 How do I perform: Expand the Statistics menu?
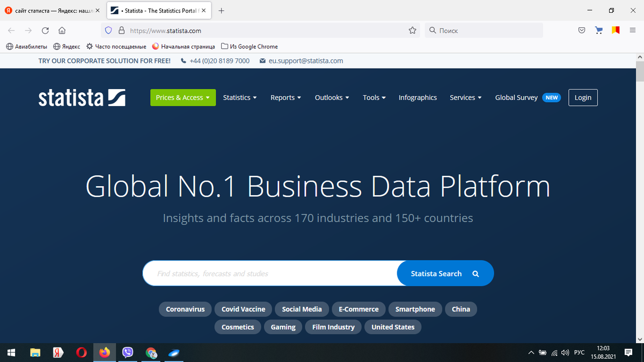coord(240,98)
